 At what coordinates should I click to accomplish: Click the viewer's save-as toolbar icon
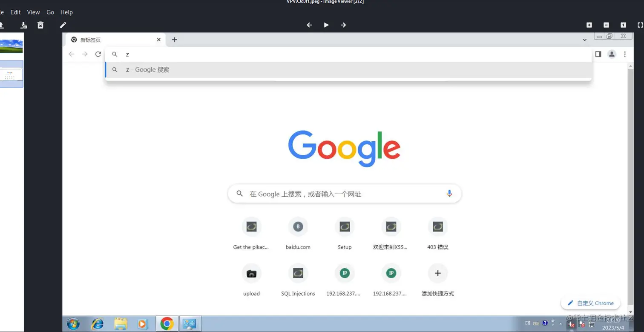(x=23, y=25)
